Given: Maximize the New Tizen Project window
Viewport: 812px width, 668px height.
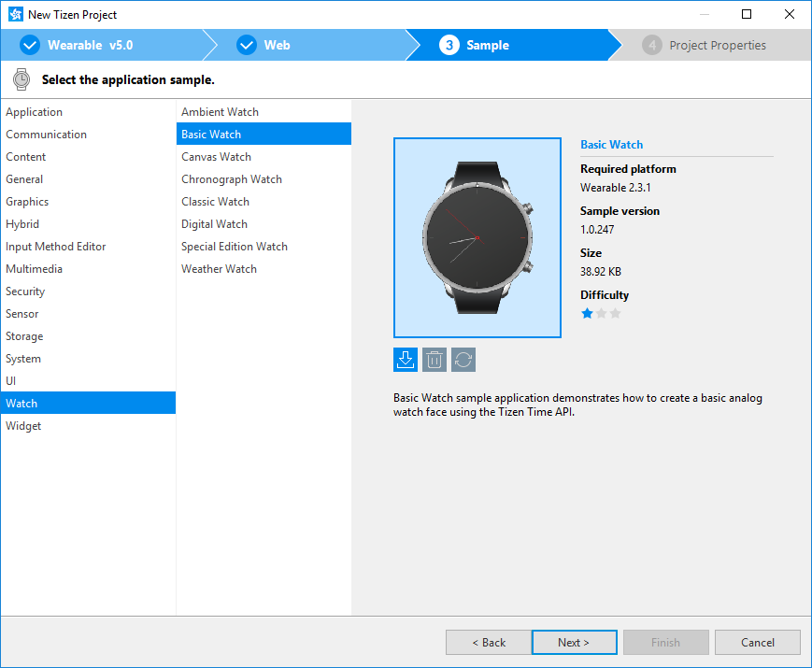Looking at the screenshot, I should [x=747, y=15].
